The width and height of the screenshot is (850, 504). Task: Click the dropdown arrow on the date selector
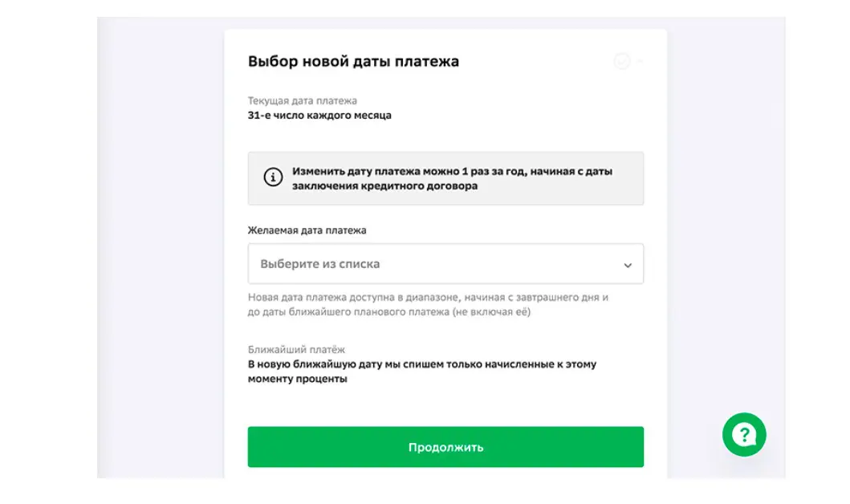(629, 263)
